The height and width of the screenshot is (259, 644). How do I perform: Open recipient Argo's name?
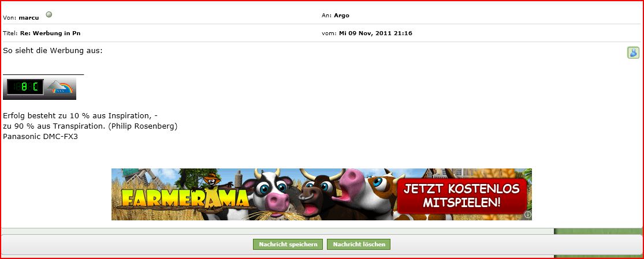click(x=341, y=15)
